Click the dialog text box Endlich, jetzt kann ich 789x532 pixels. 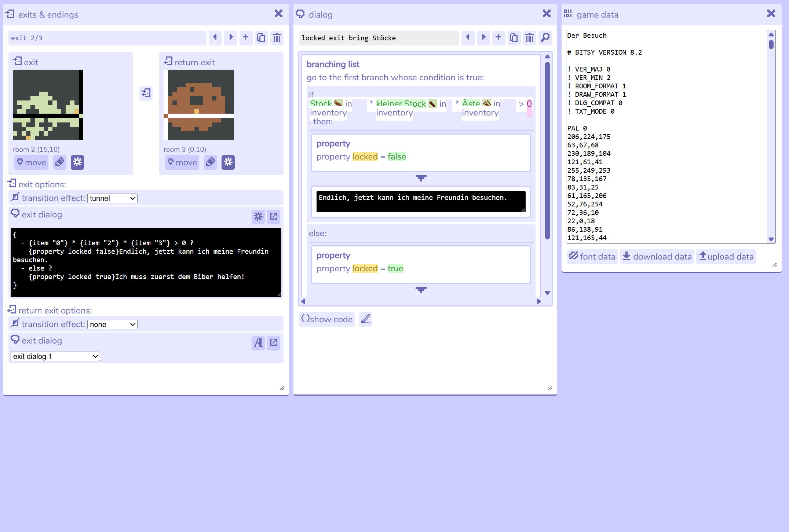click(x=421, y=202)
